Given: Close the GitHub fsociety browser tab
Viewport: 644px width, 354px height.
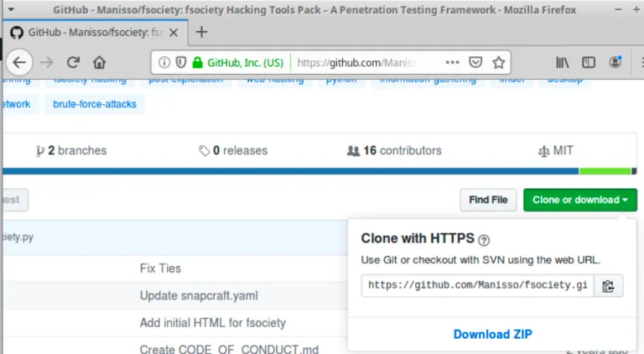Looking at the screenshot, I should 174,32.
